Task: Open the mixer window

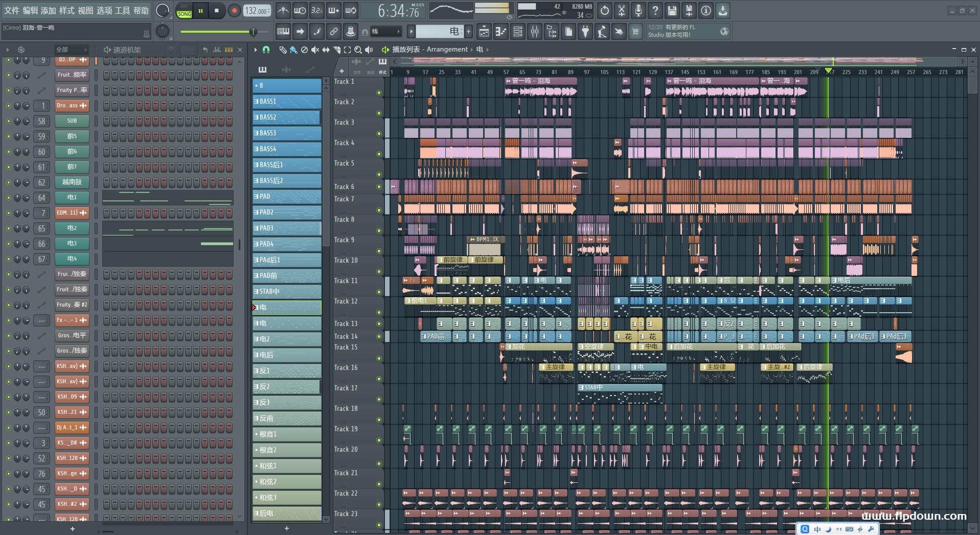Action: 535,32
